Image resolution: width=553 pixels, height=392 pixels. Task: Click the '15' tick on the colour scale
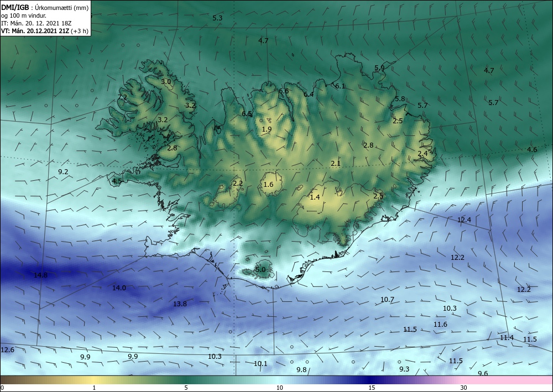tap(372, 388)
